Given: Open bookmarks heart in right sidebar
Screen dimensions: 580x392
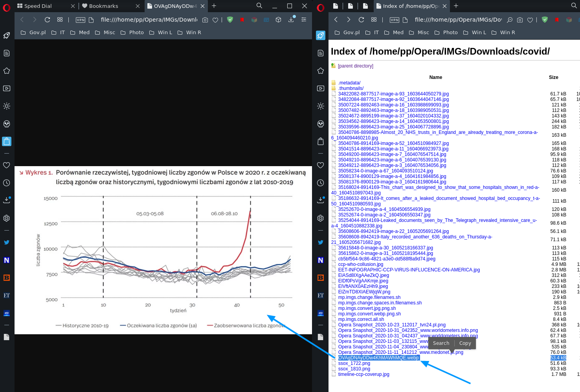Looking at the screenshot, I should click(321, 165).
